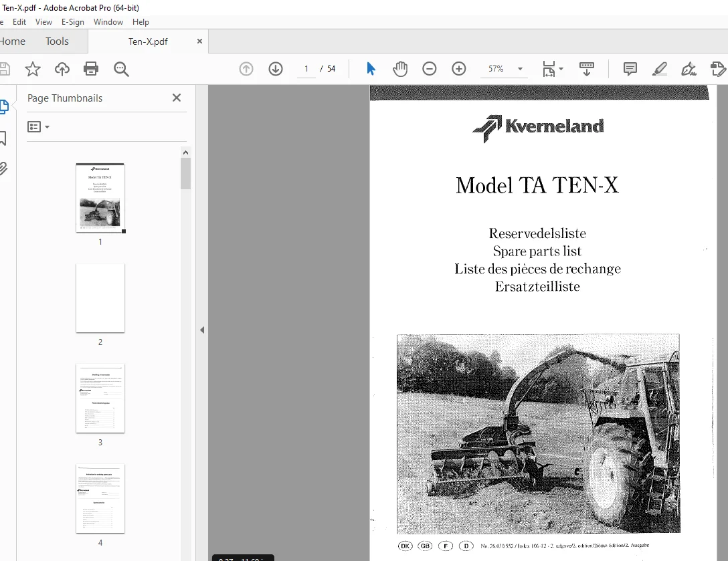Close the Ten-X.pdf tab
Screen dimensions: 728x561
(x=199, y=41)
